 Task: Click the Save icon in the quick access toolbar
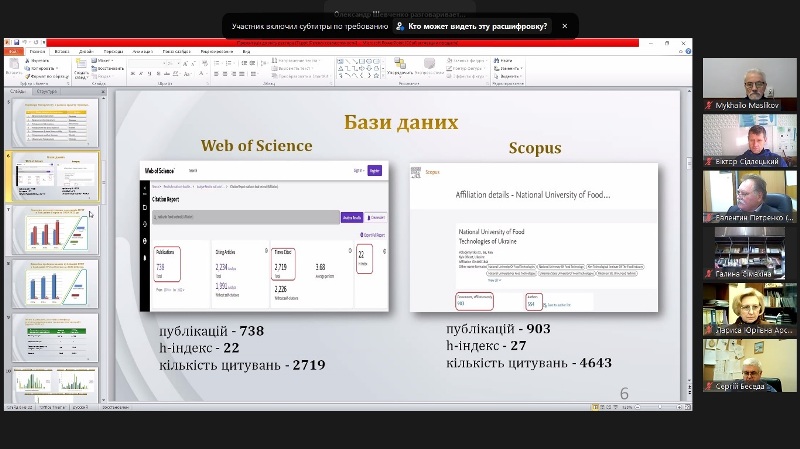16,42
